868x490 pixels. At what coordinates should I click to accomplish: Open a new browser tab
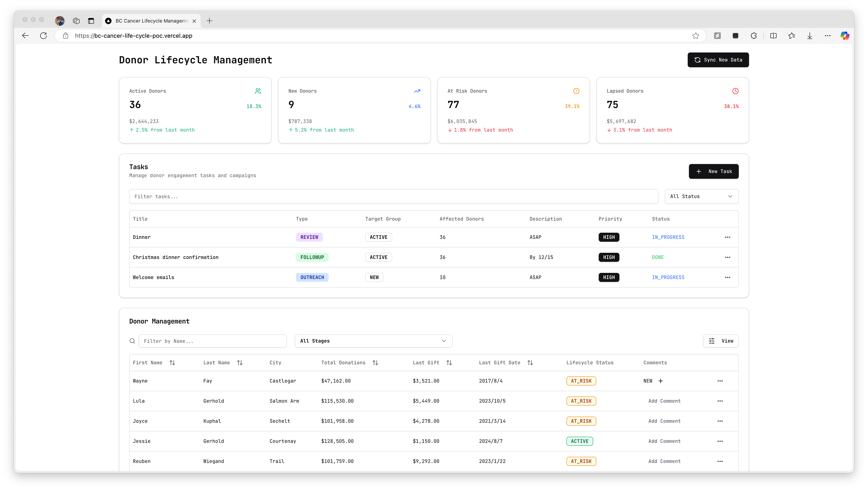[x=209, y=21]
